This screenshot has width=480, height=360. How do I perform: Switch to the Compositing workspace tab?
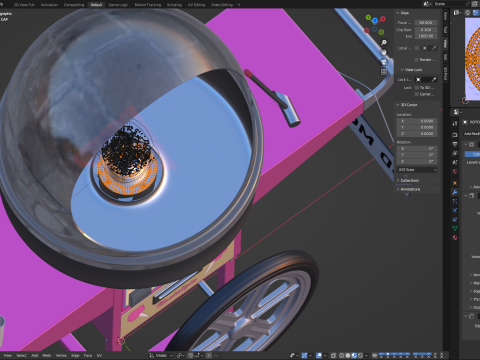click(x=74, y=5)
